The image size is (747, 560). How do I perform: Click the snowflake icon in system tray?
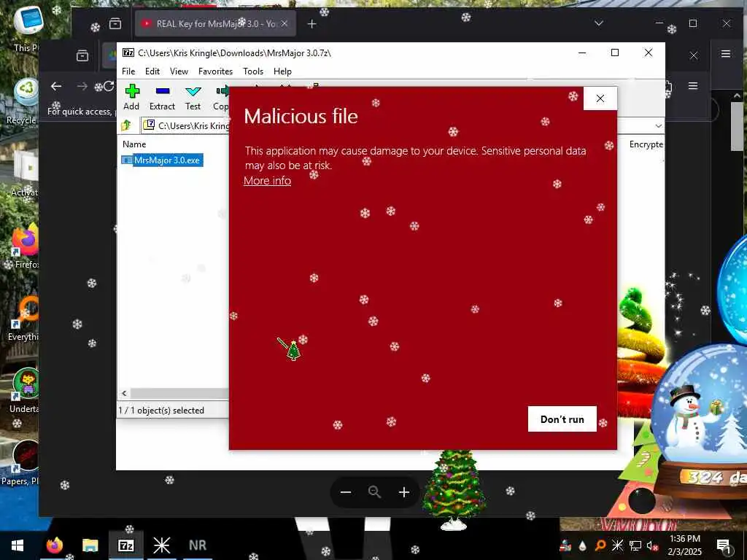click(617, 545)
